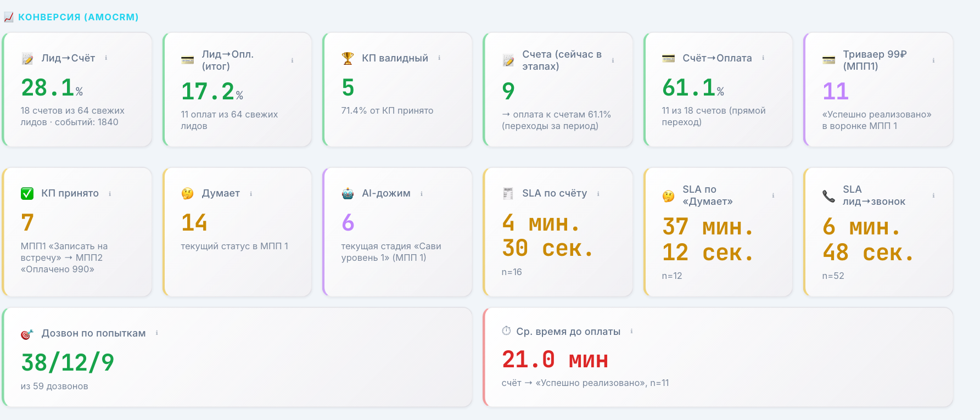The height and width of the screenshot is (420, 980).
Task: Click the info icon beside Дозвон по попыткам
Action: (157, 333)
